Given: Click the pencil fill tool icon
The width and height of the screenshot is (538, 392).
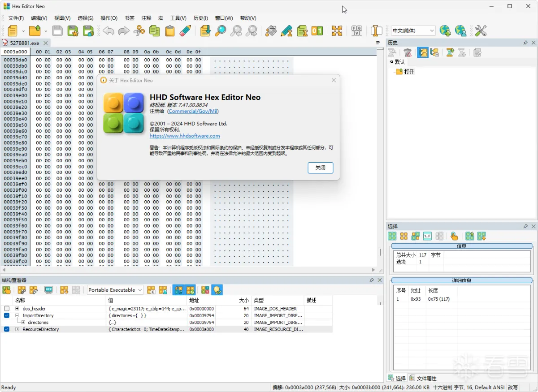Looking at the screenshot, I should coord(286,31).
